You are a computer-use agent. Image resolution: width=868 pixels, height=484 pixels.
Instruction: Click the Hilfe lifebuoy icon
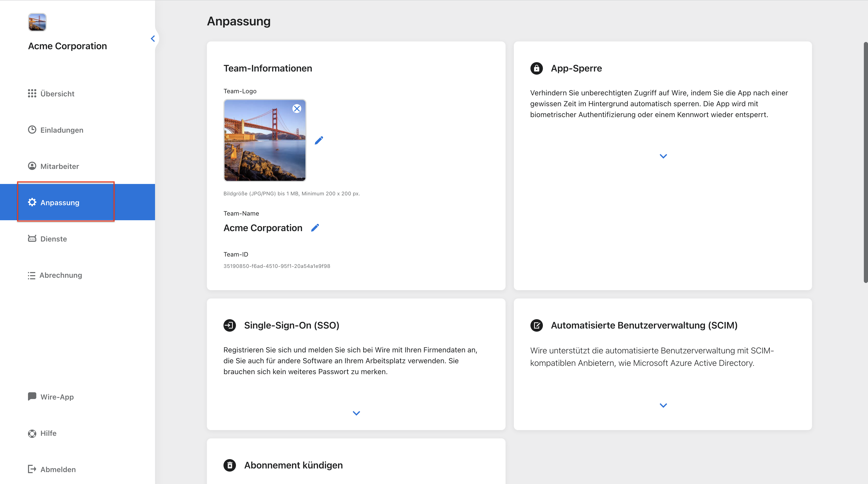(x=32, y=433)
